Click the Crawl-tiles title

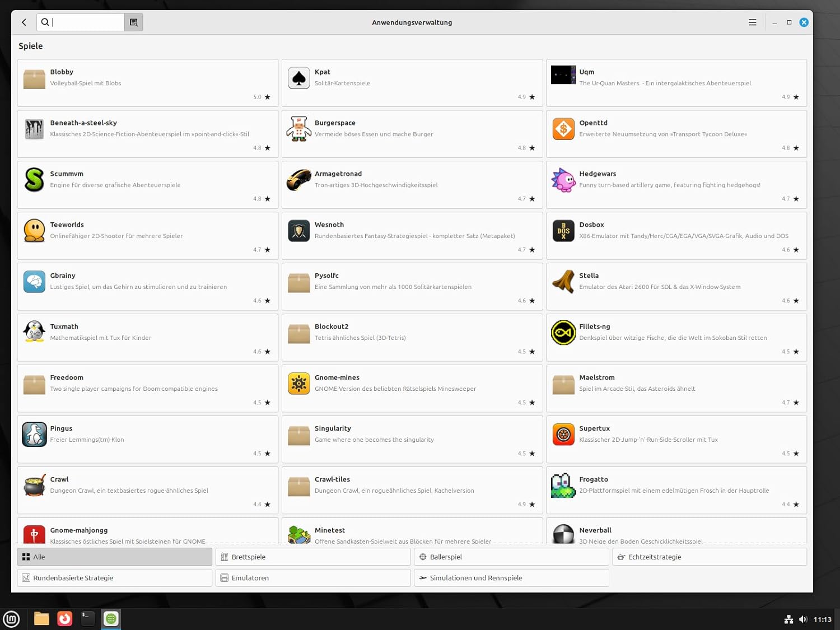pos(332,479)
